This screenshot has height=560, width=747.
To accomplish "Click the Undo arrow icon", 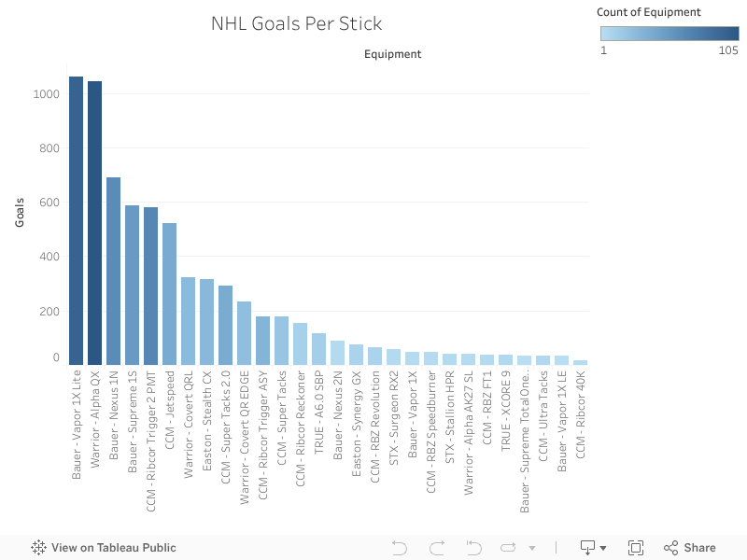I will pyautogui.click(x=400, y=547).
